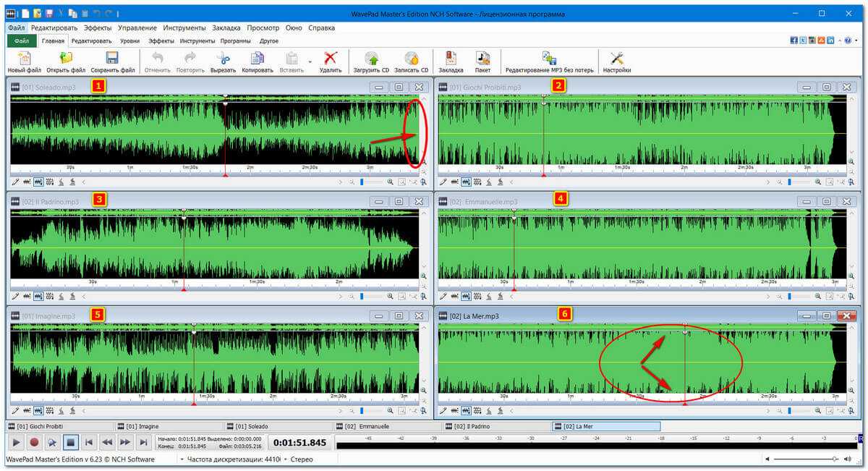Screen dimensions: 868x471
Task: Click the Load CD icon
Action: 371,59
